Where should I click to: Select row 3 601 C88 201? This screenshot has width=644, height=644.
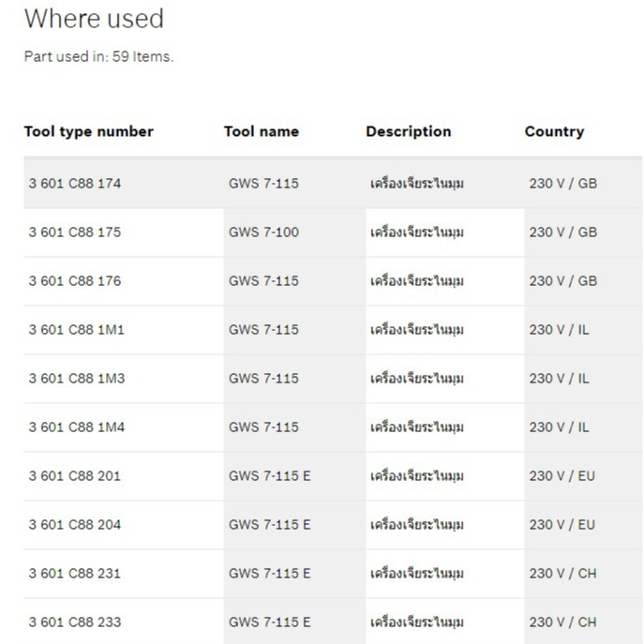pyautogui.click(x=333, y=476)
